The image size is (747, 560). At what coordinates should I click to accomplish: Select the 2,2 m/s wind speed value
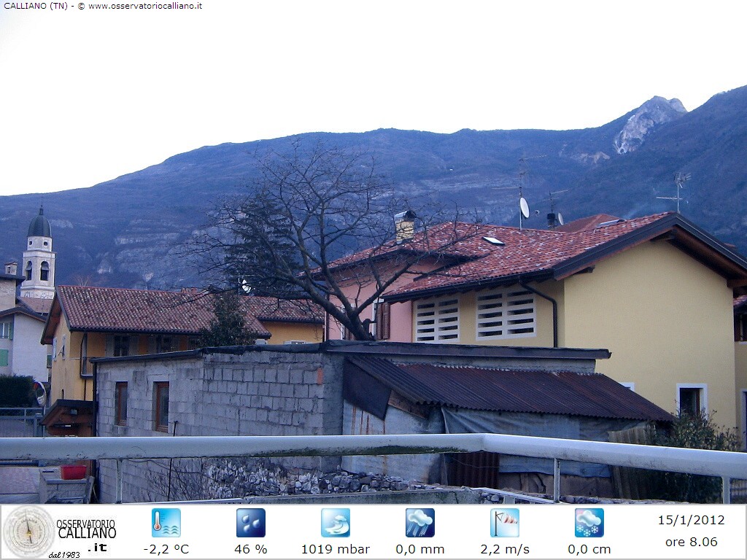point(505,549)
